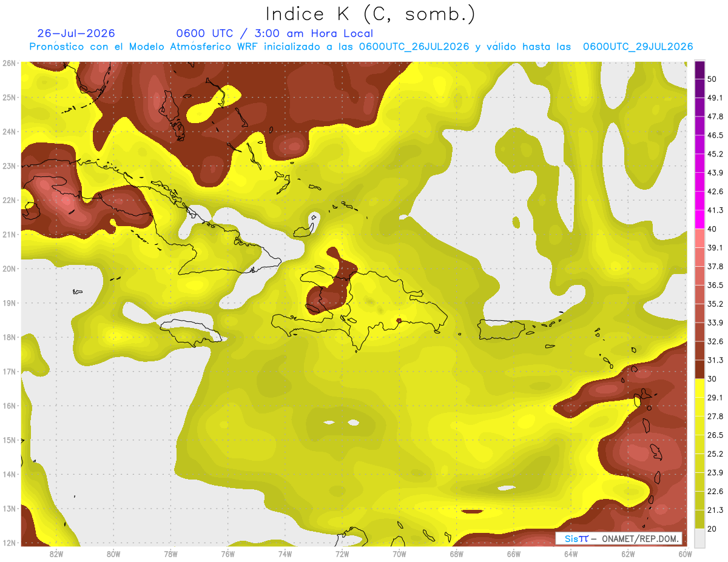The height and width of the screenshot is (562, 728).
Task: Click the longitude label '66W'
Action: pos(513,554)
